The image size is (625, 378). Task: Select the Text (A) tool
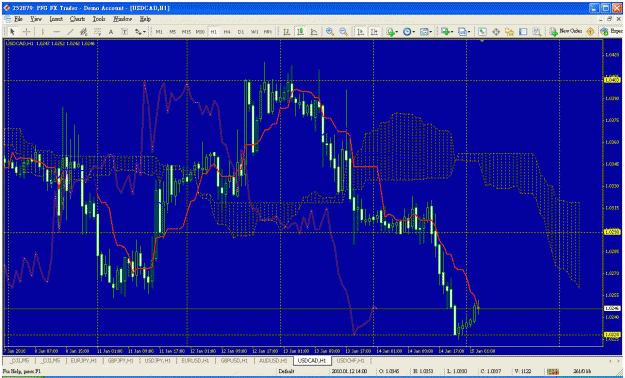[x=111, y=32]
